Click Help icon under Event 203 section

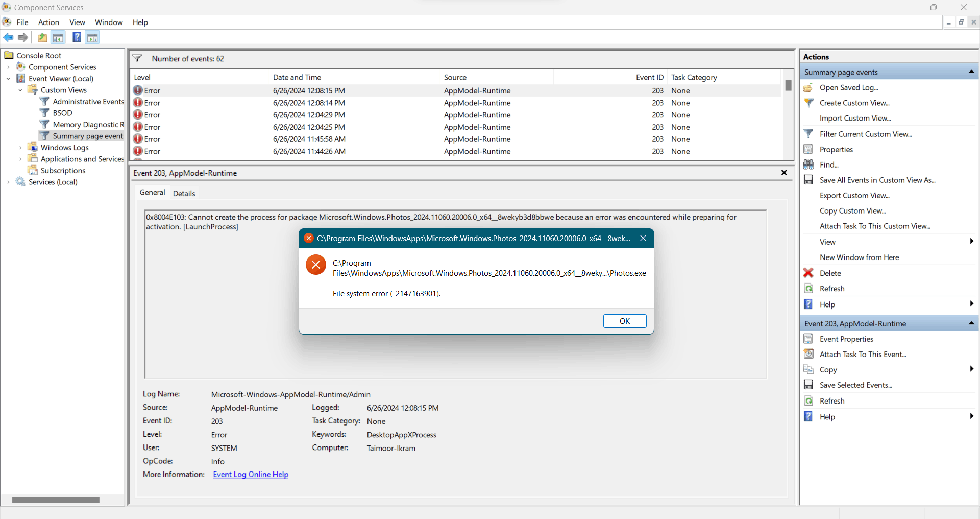tap(808, 416)
